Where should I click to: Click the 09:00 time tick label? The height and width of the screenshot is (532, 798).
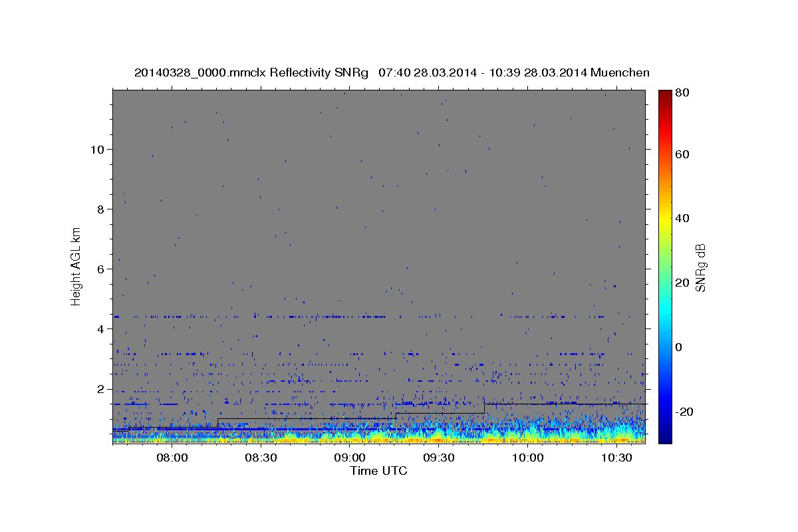pyautogui.click(x=350, y=458)
